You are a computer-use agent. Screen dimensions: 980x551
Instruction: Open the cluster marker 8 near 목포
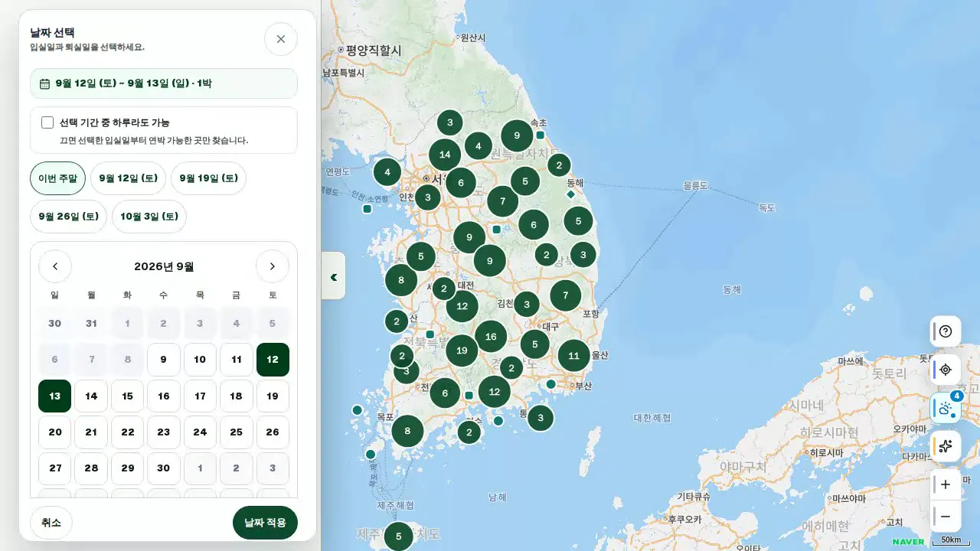(x=407, y=431)
